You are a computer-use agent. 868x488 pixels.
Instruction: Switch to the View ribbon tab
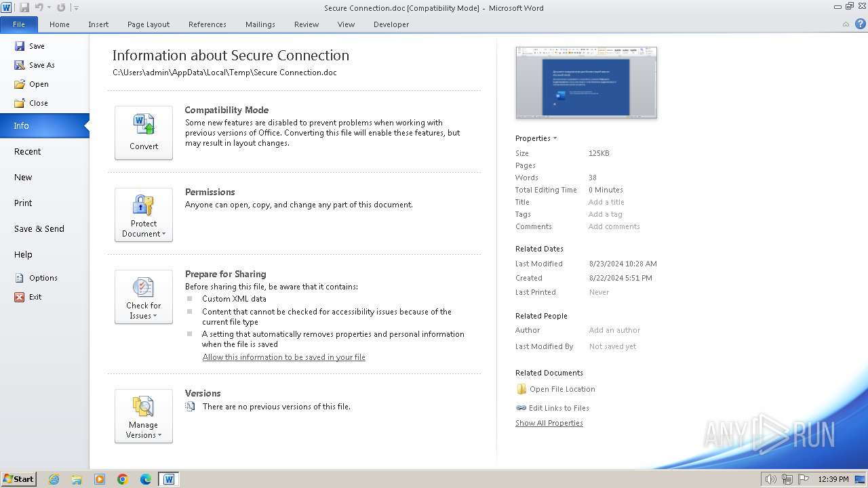(346, 24)
